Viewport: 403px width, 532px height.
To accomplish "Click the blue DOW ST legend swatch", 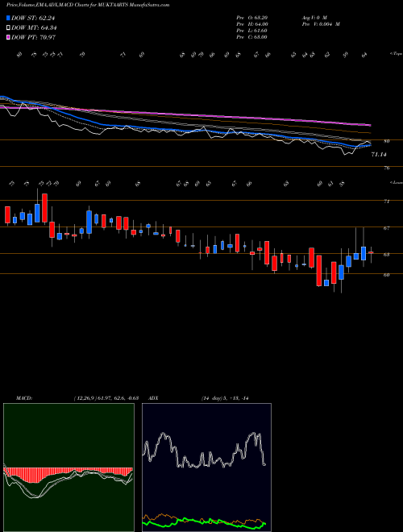I will [9, 18].
